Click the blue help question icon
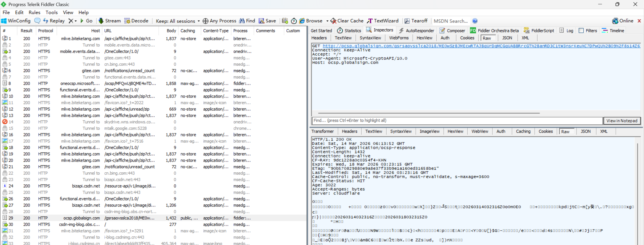The height and width of the screenshot is (245, 644). point(475,21)
